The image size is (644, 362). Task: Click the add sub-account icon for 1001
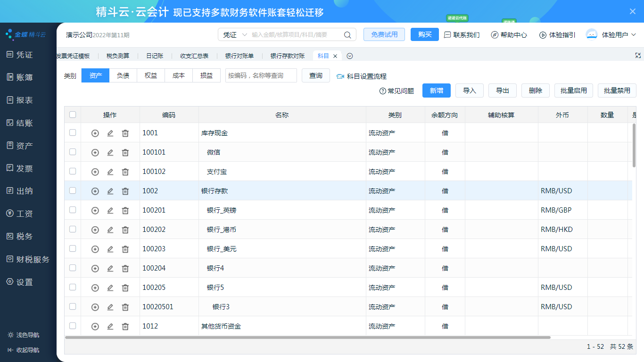coord(95,133)
